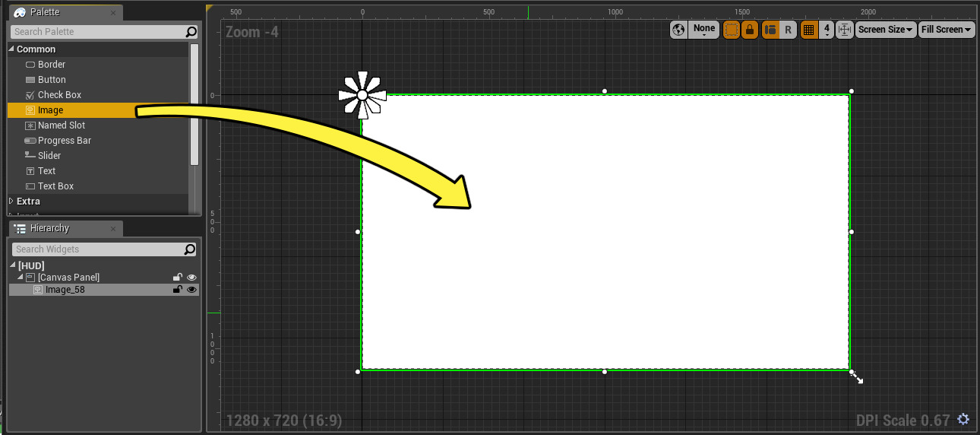Click the bottom-middle handle of the image widget
Screen dimensions: 980x435
tap(605, 372)
